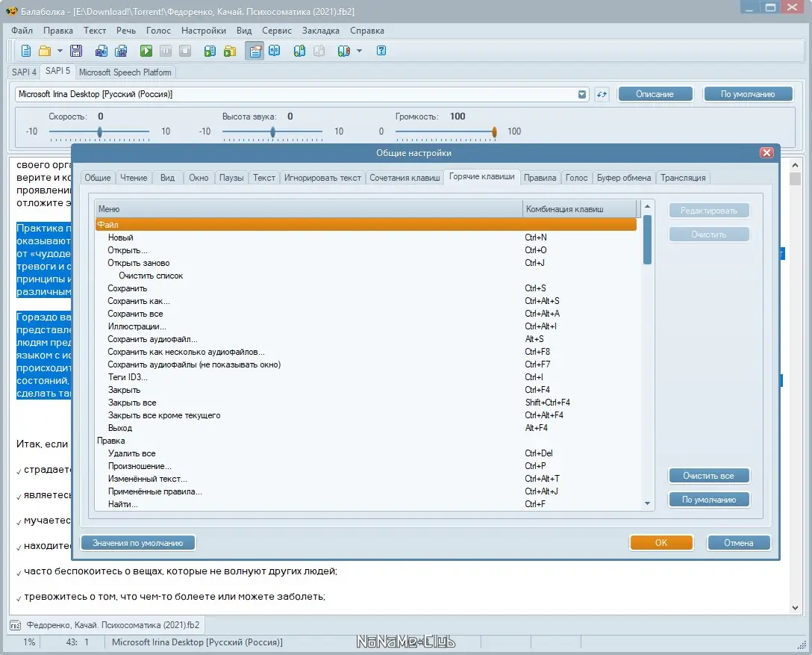Expand the bookmarks dropdown arrow in toolbar
The height and width of the screenshot is (655, 812).
point(360,51)
